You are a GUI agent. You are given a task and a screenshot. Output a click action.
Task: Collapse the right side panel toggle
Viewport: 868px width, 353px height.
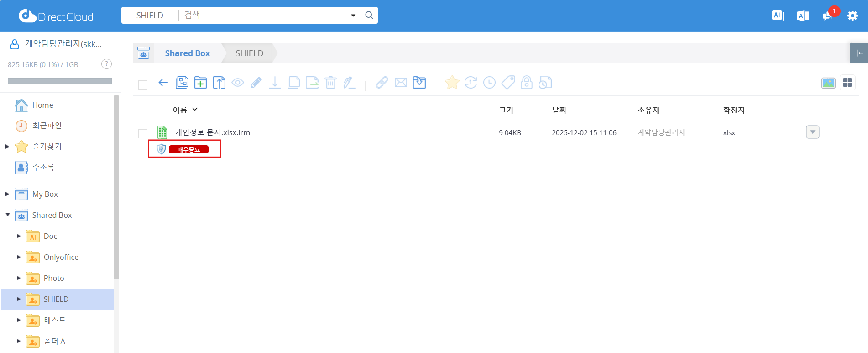859,53
